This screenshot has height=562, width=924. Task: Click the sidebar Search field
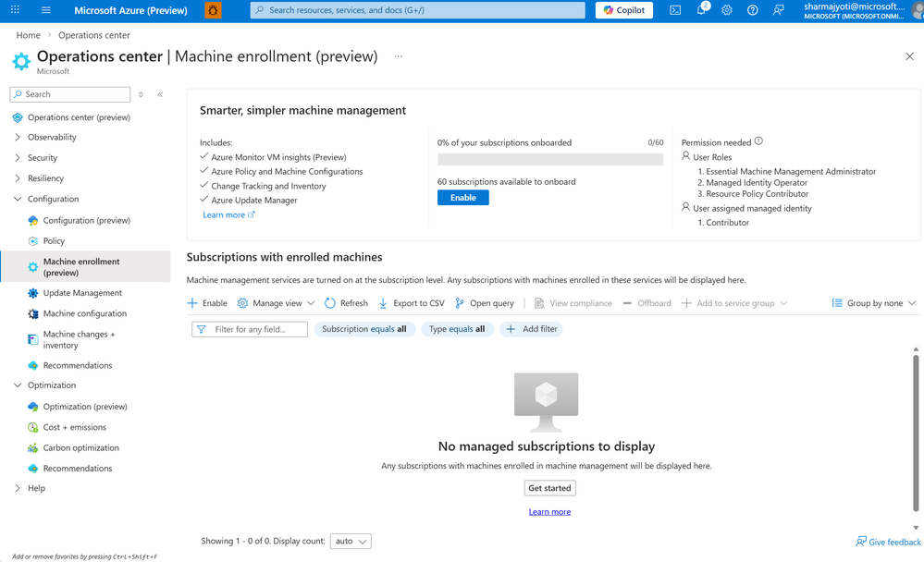pyautogui.click(x=70, y=94)
